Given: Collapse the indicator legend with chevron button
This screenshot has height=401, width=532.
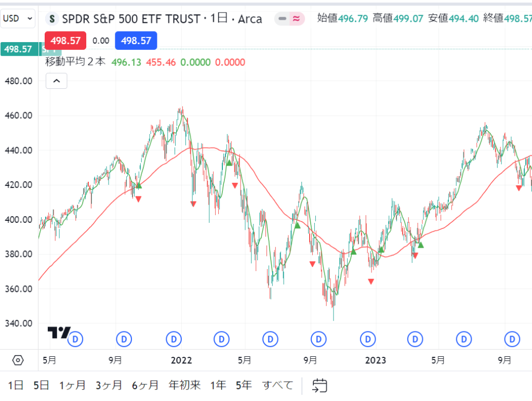Looking at the screenshot, I should 57,81.
